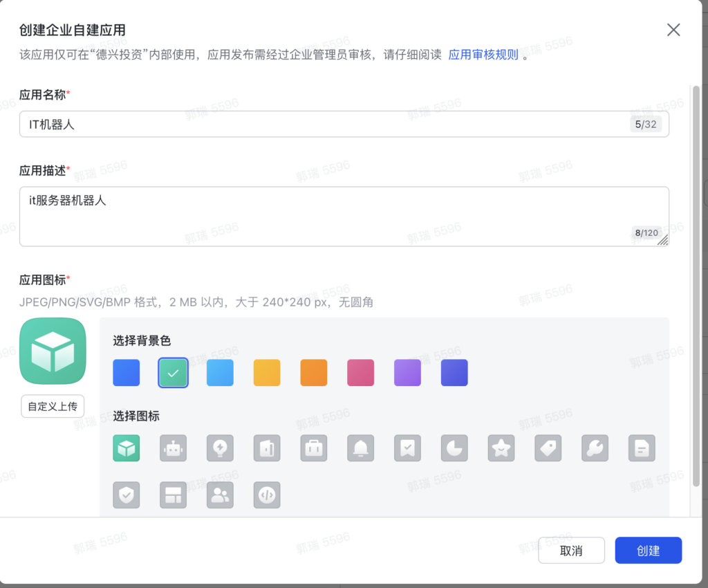The width and height of the screenshot is (708, 588).
Task: Choose the orange background color
Action: click(x=313, y=372)
